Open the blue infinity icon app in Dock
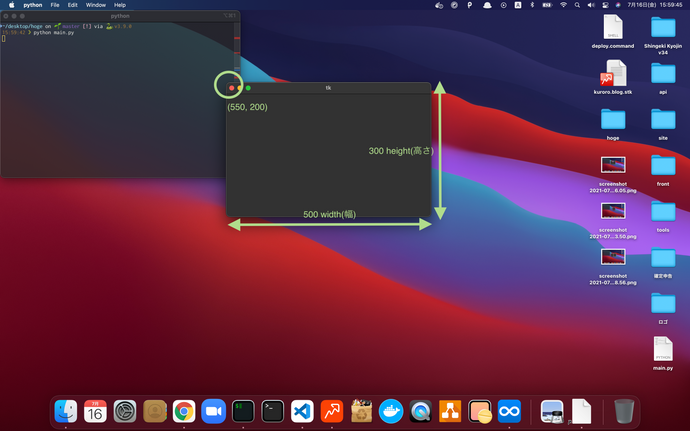690x431 pixels. (509, 411)
